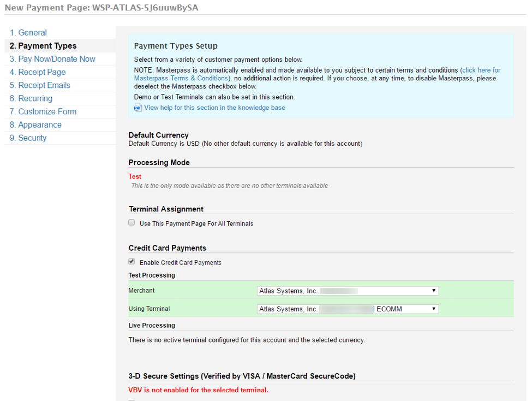Open the Appearance section
The width and height of the screenshot is (532, 401).
(x=35, y=125)
